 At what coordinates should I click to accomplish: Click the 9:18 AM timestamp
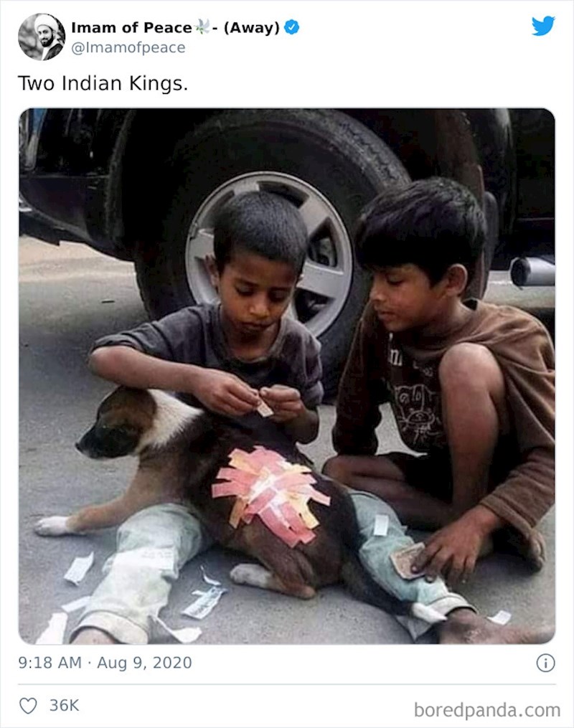click(x=50, y=663)
